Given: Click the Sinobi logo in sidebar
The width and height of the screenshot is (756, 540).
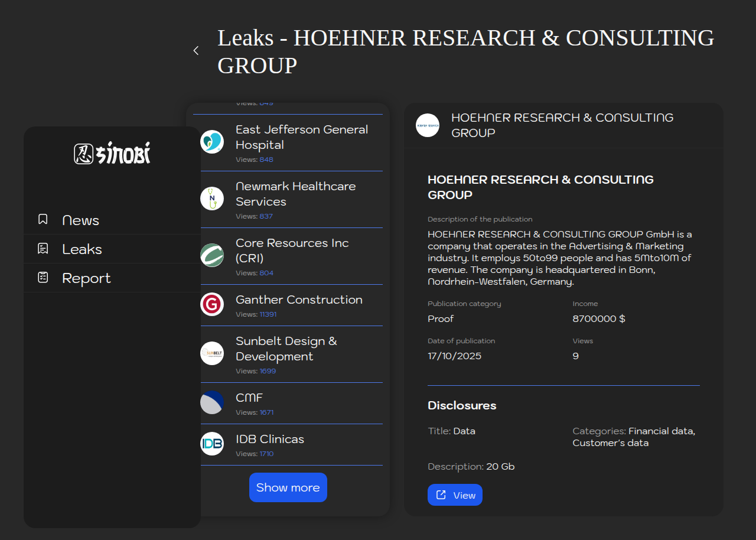Looking at the screenshot, I should [x=112, y=154].
